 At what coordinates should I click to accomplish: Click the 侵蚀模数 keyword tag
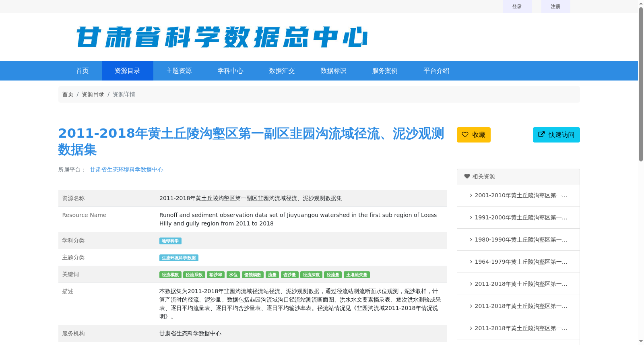253,275
